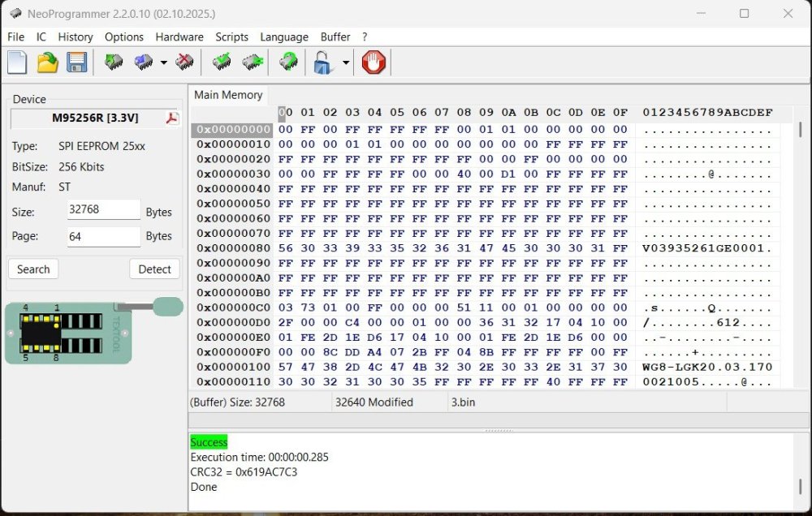Click the Detect button
The image size is (812, 516).
click(x=154, y=269)
